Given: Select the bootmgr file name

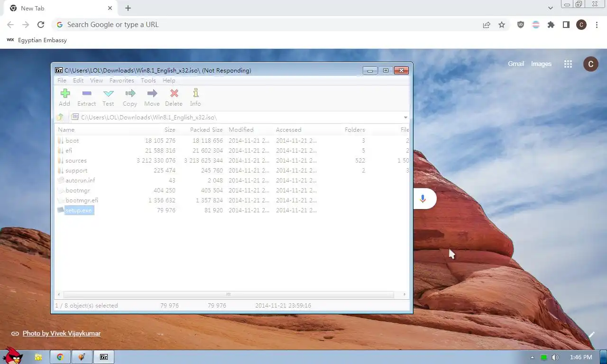Looking at the screenshot, I should [x=78, y=190].
